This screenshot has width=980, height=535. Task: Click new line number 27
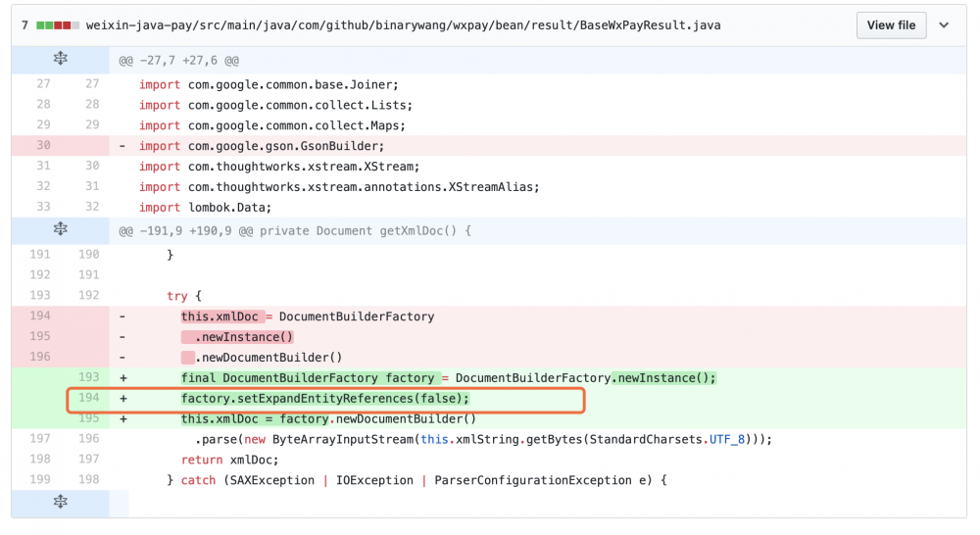tap(92, 83)
